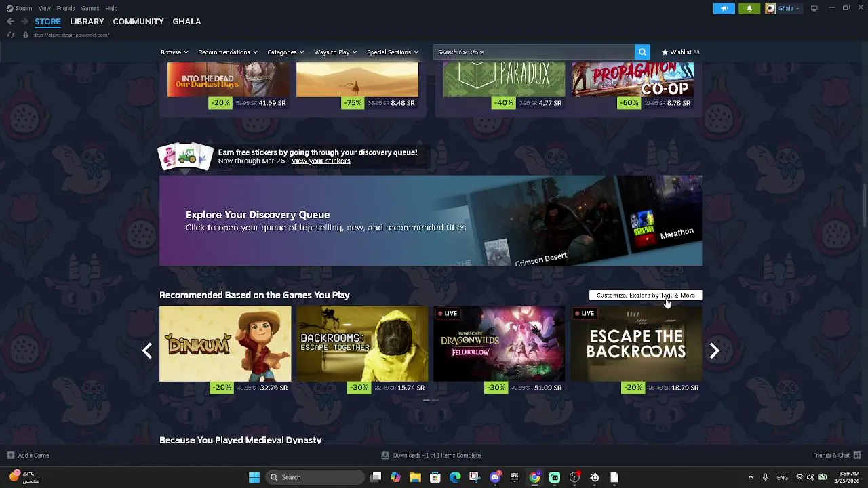Click the Add a Game plus icon
This screenshot has height=488, width=868.
(10, 455)
